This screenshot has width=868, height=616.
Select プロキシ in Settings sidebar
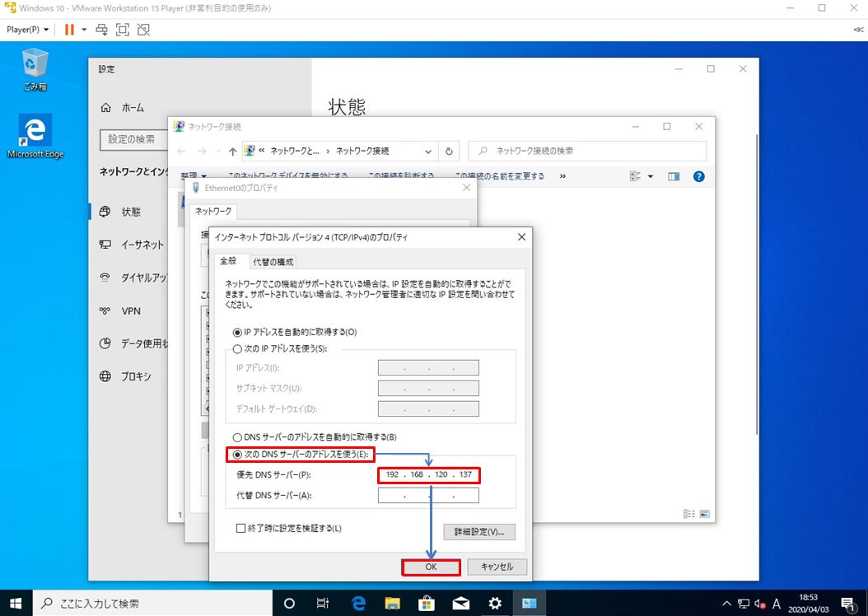click(x=125, y=376)
